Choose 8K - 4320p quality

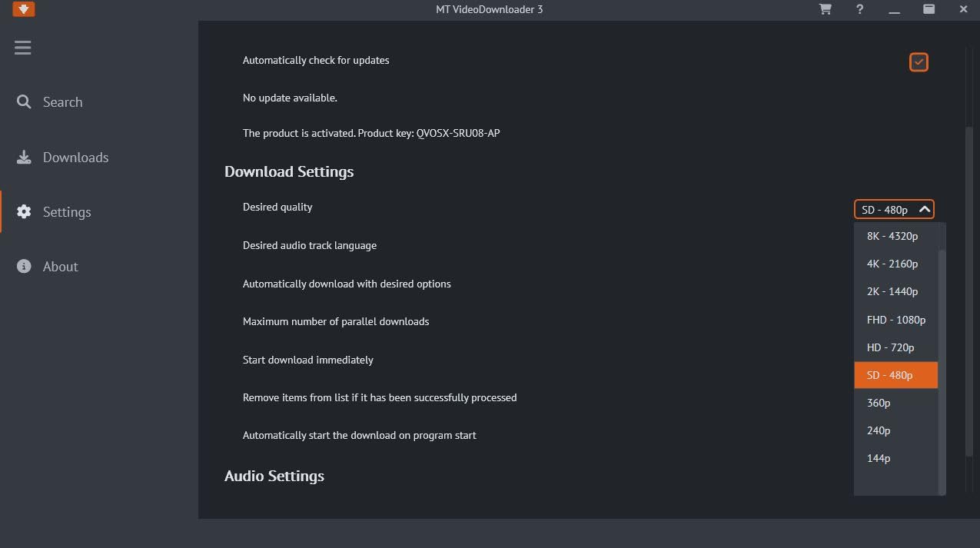[895, 236]
